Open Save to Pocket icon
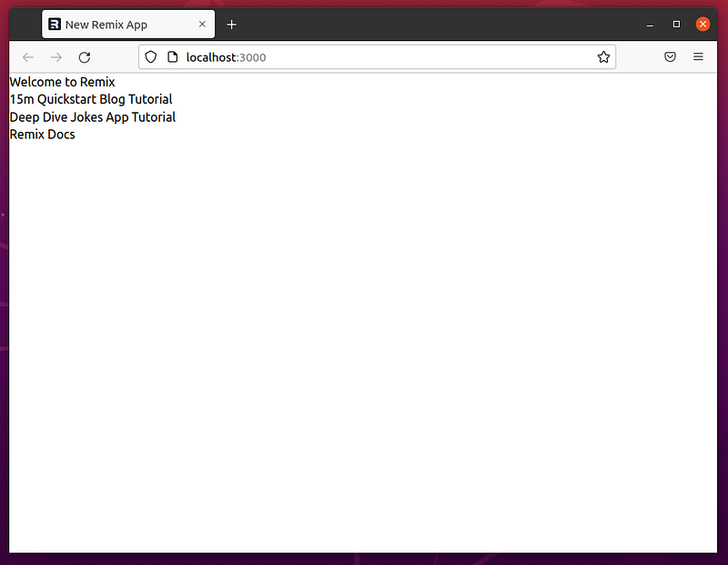Image resolution: width=728 pixels, height=565 pixels. coord(670,56)
